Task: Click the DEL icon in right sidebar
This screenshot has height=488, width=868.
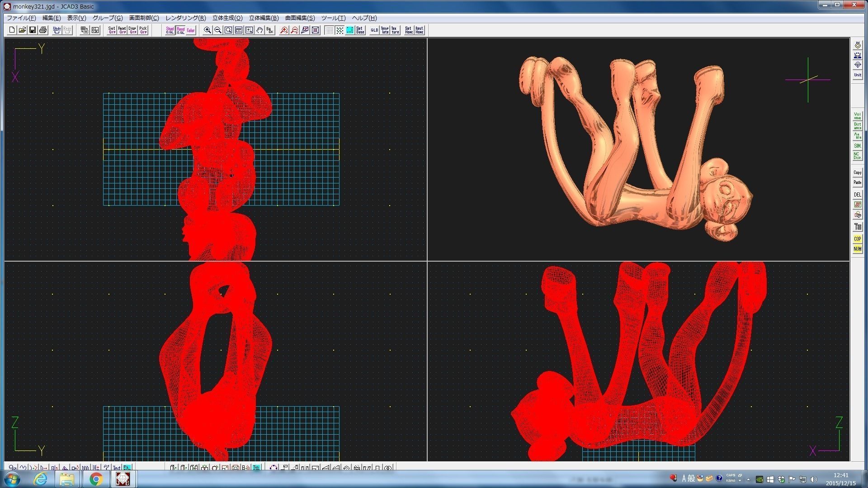Action: pyautogui.click(x=857, y=195)
